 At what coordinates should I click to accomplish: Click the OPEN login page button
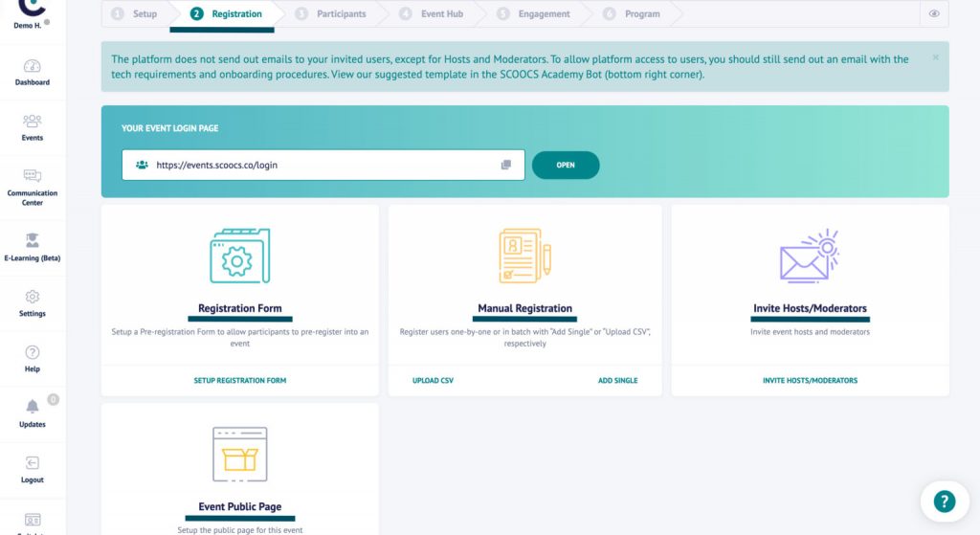point(566,165)
